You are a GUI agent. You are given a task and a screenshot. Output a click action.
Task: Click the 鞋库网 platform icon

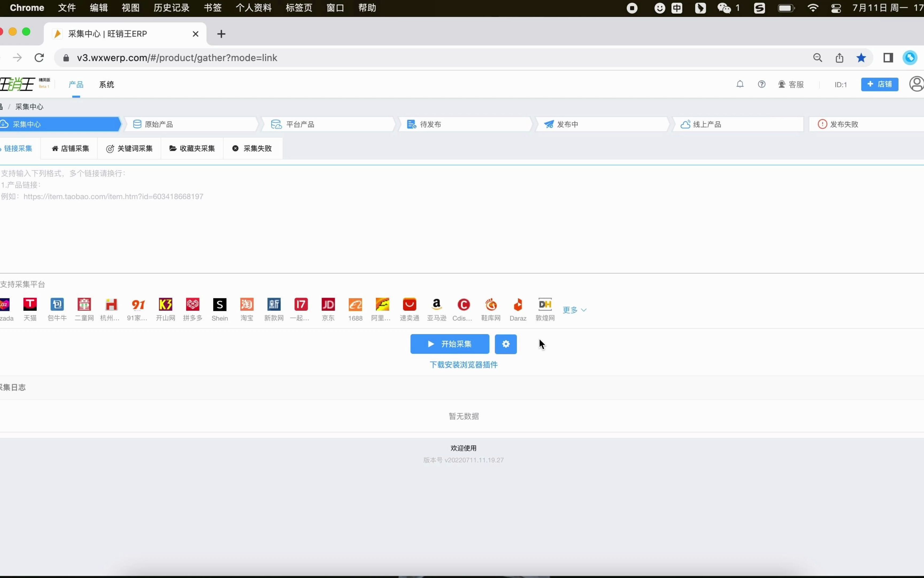coord(491,305)
